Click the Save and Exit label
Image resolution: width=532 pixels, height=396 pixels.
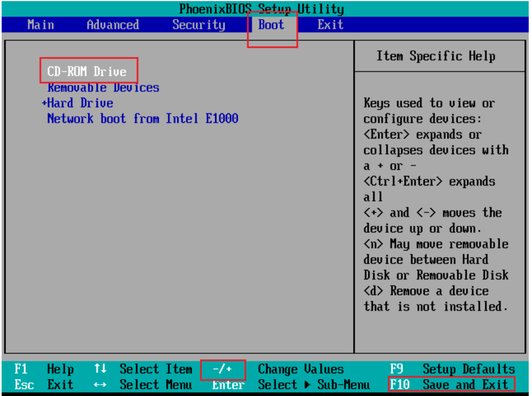tap(466, 385)
